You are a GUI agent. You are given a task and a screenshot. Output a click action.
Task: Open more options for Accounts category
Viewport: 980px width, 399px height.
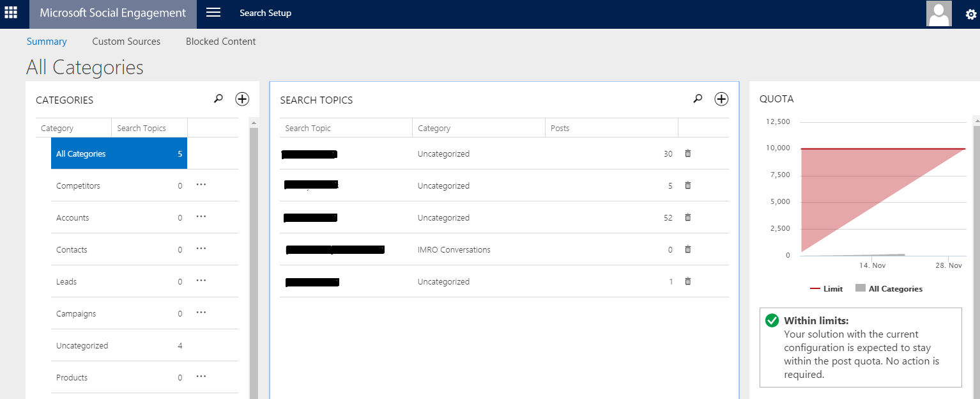(x=201, y=217)
